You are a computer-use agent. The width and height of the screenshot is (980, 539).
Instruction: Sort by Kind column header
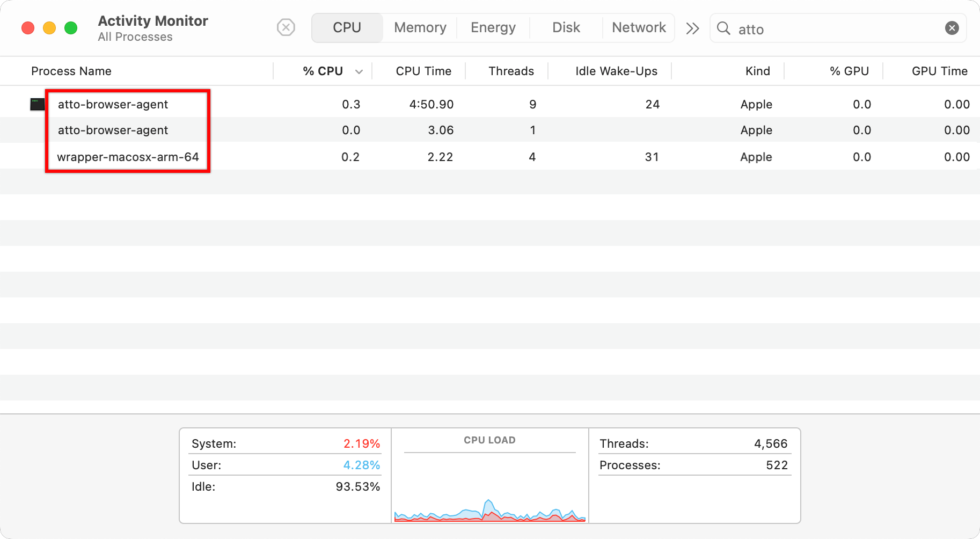tap(757, 71)
